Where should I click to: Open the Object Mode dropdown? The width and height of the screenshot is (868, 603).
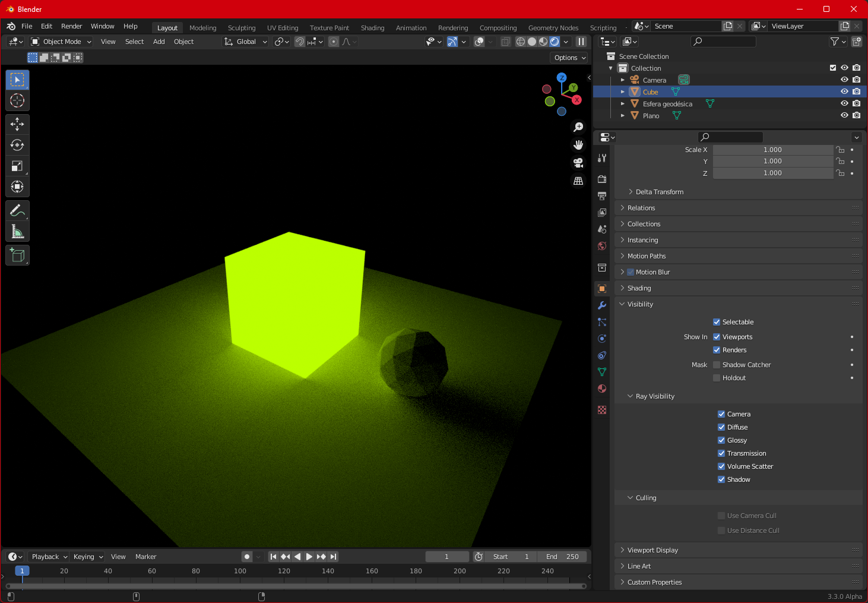click(x=62, y=42)
